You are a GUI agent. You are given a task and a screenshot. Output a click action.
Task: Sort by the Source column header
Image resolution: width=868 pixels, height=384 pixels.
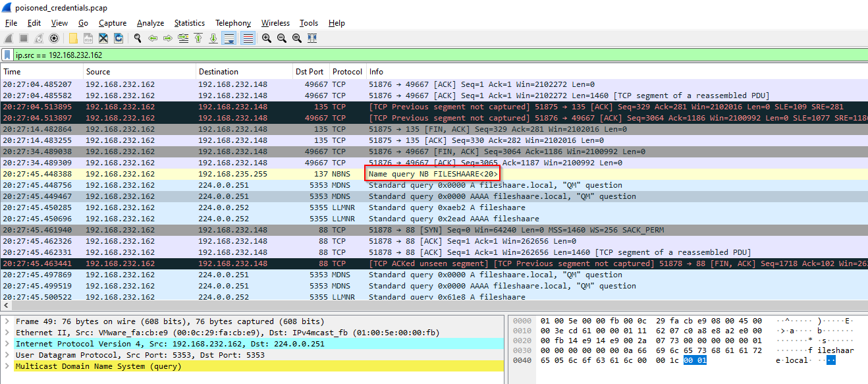tap(140, 72)
